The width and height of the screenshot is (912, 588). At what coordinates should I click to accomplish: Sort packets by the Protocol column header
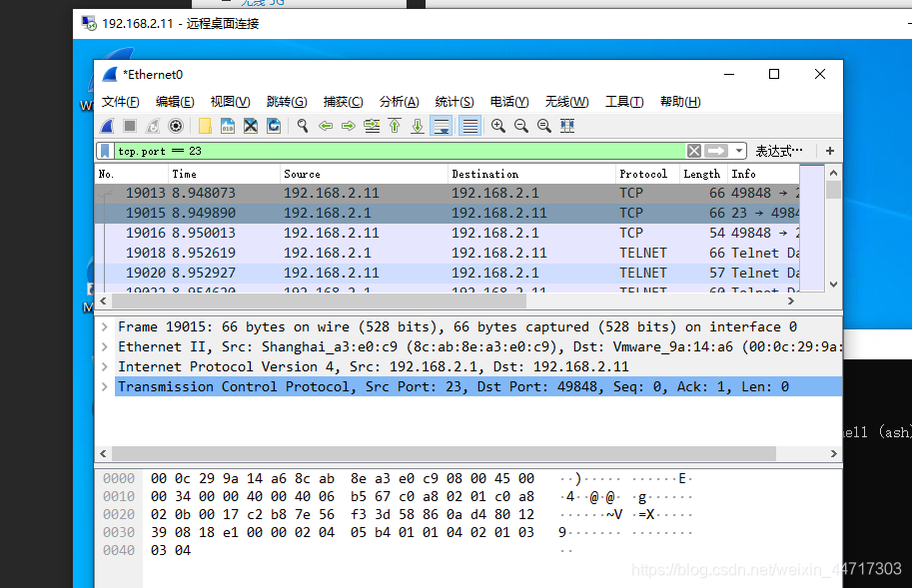pos(647,174)
